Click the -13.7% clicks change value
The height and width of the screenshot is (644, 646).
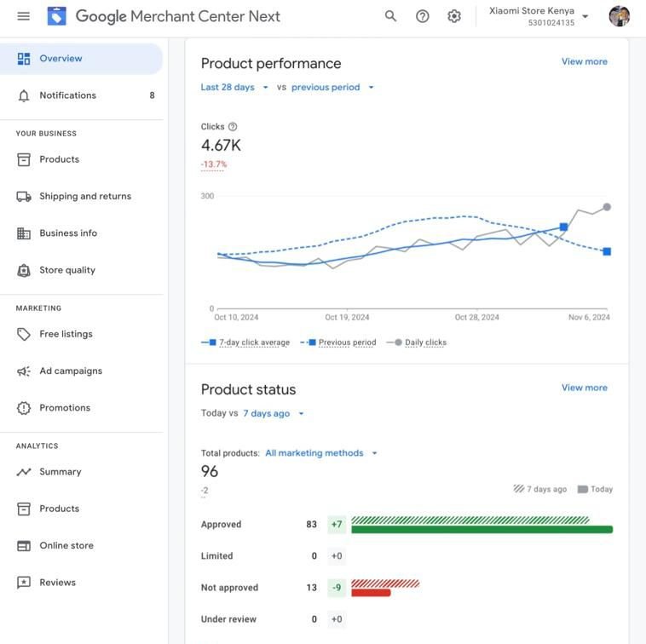[x=213, y=164]
